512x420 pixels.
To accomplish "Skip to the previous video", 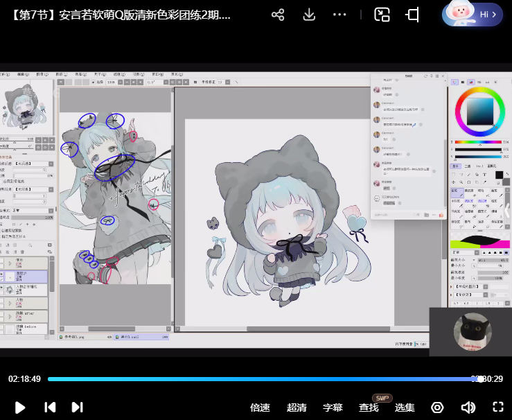I will [x=50, y=408].
